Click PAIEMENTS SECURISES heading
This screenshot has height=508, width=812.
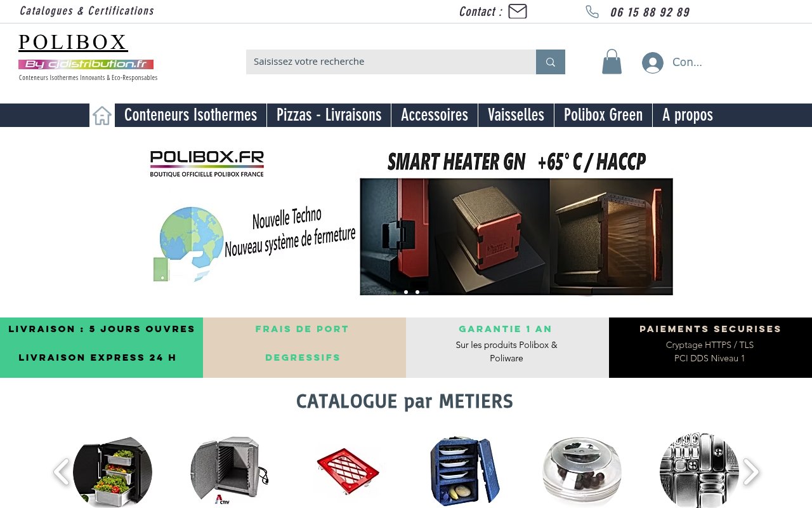click(x=710, y=329)
